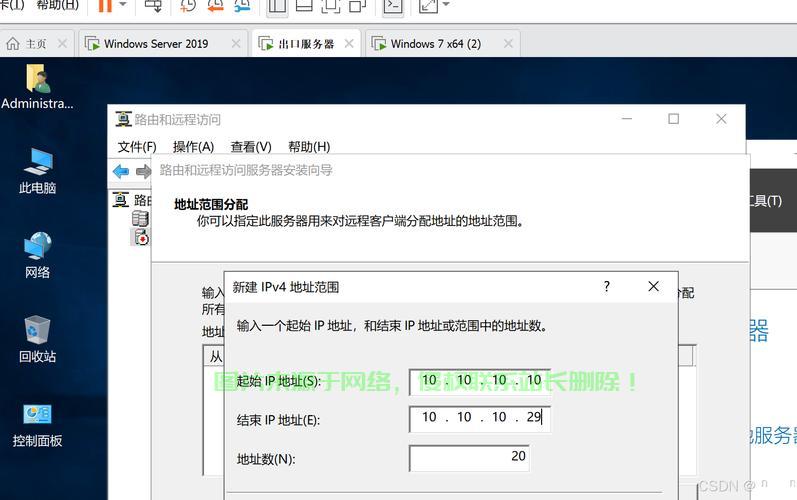Close the 新建 IPv4 地址范围 dialog
This screenshot has width=797, height=500.
[654, 287]
